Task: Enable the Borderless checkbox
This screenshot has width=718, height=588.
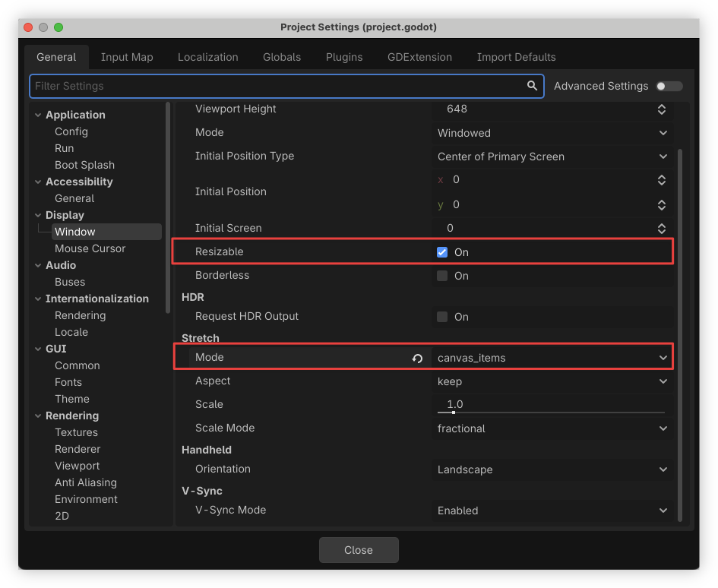Action: [442, 276]
